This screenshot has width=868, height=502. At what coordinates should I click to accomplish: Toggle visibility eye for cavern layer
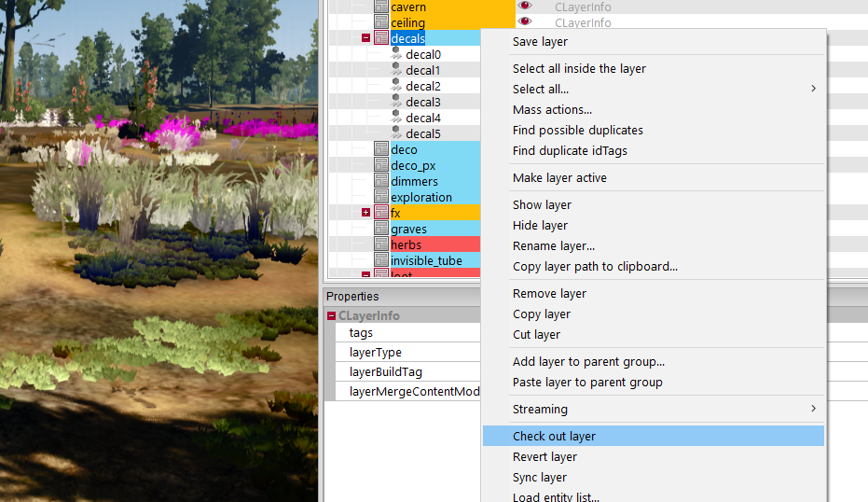525,7
